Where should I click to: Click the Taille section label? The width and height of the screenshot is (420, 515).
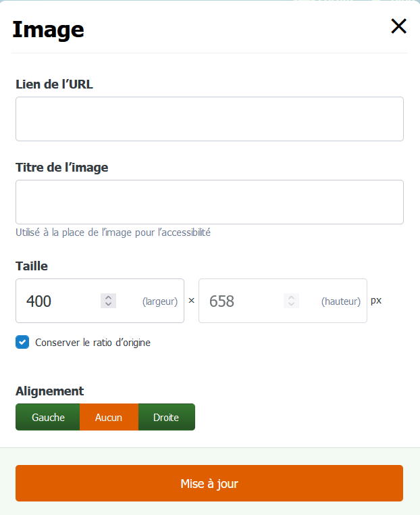coord(32,266)
